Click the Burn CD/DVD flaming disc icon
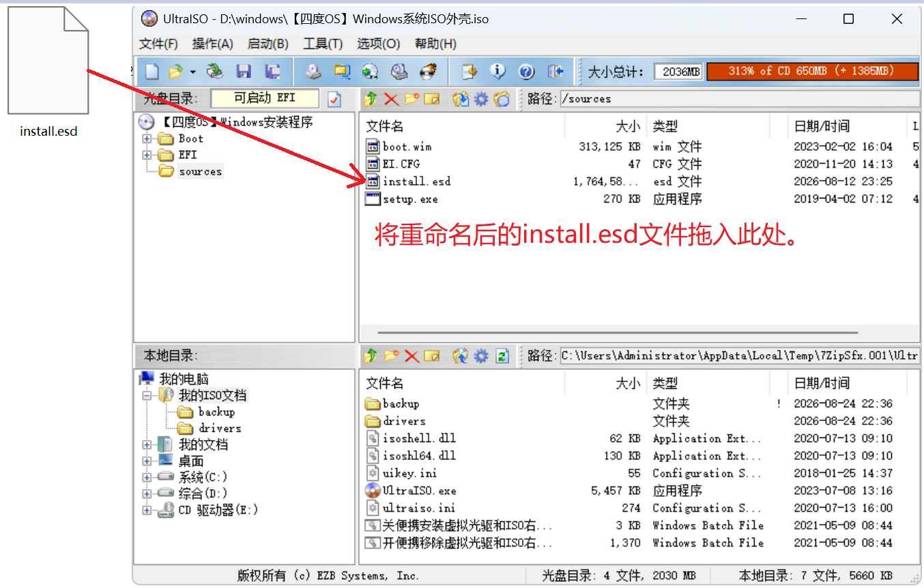Screen dimensions: 924x588 428,71
